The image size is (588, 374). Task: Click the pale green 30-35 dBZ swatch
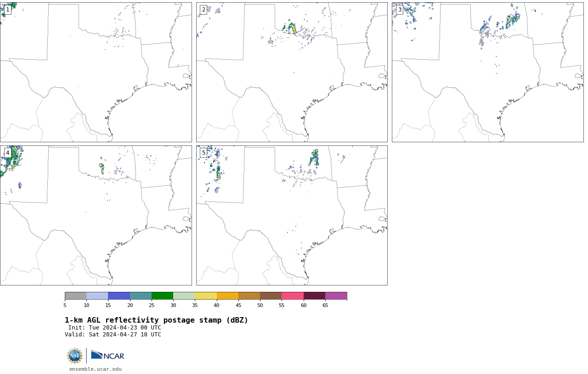coord(184,296)
